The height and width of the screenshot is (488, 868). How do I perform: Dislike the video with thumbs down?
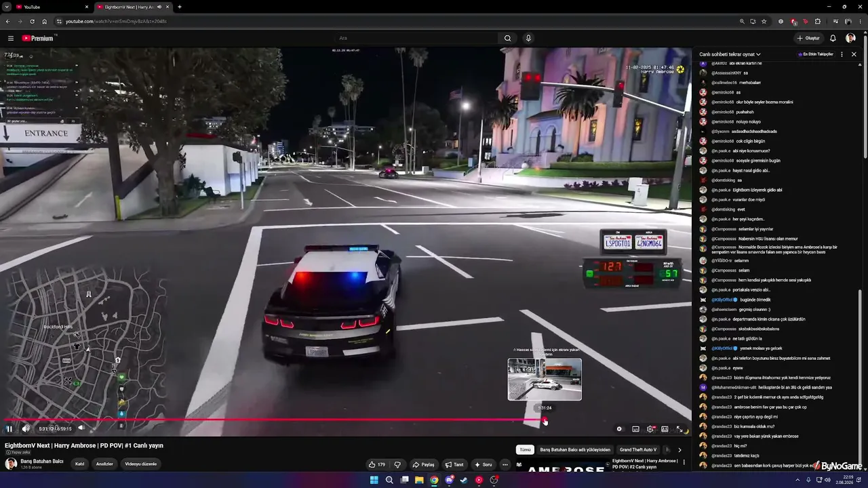[397, 464]
